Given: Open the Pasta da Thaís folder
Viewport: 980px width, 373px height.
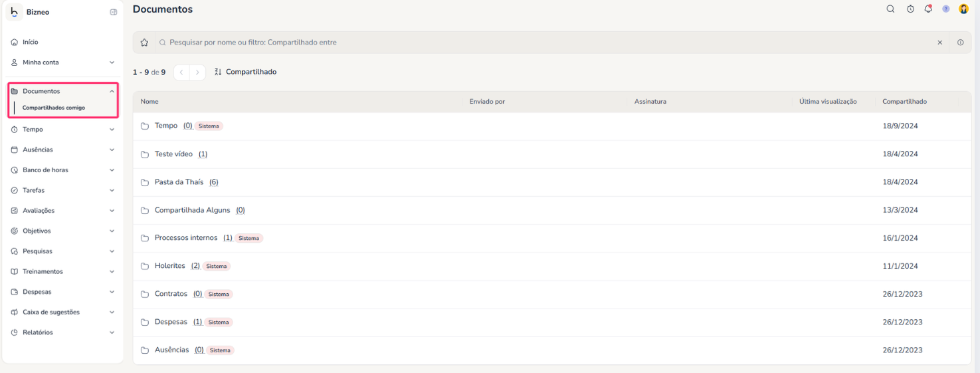Looking at the screenshot, I should coord(179,182).
